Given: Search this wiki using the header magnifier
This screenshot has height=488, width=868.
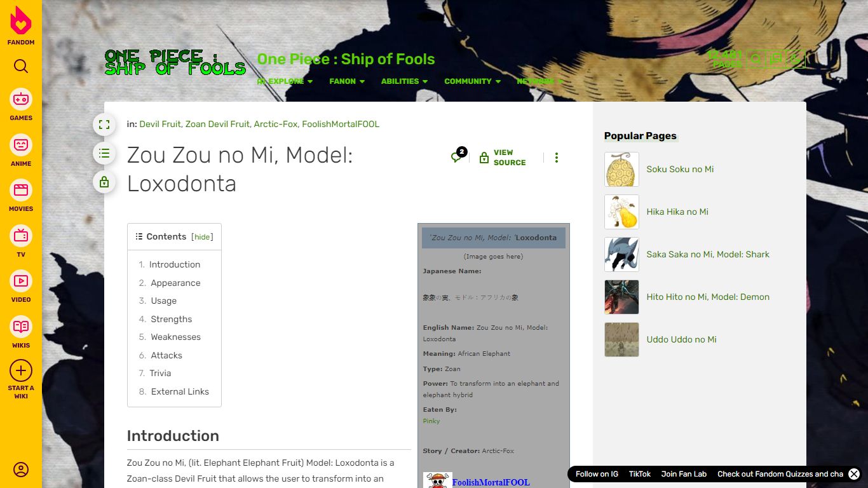Looking at the screenshot, I should coord(756,59).
